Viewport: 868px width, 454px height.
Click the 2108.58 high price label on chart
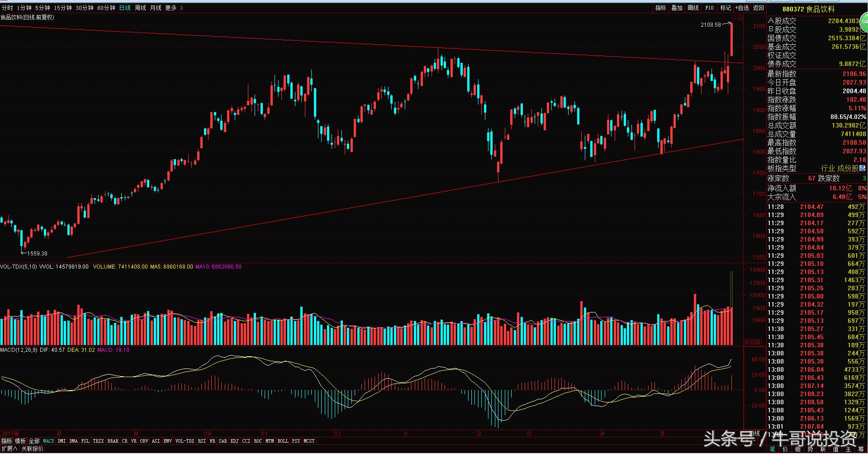click(x=711, y=25)
